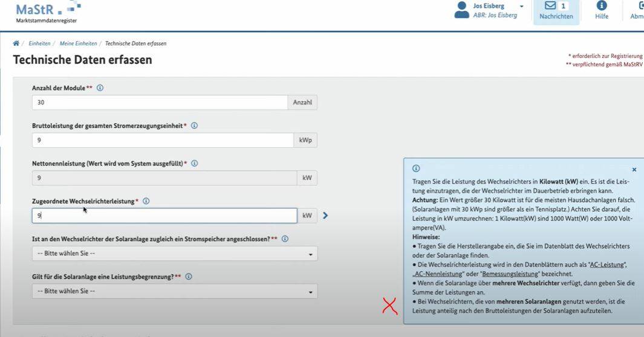
Task: Focus the Anzahl der Module field
Action: 160,103
